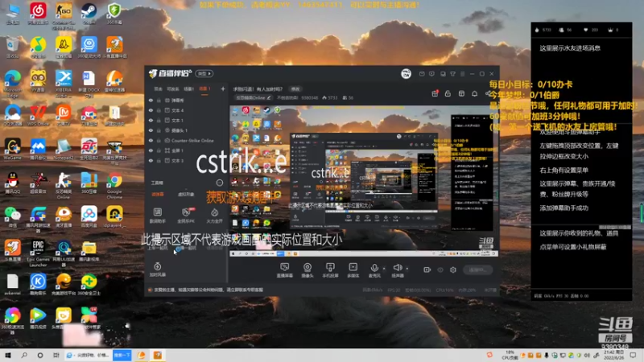Expand the 工具箱 toolbox more button
644x362 pixels.
coord(220,183)
